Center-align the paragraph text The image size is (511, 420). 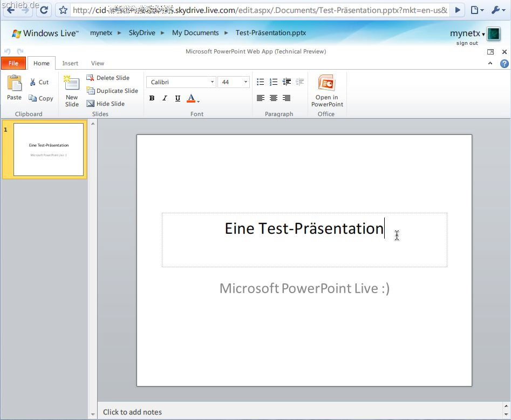pyautogui.click(x=274, y=98)
